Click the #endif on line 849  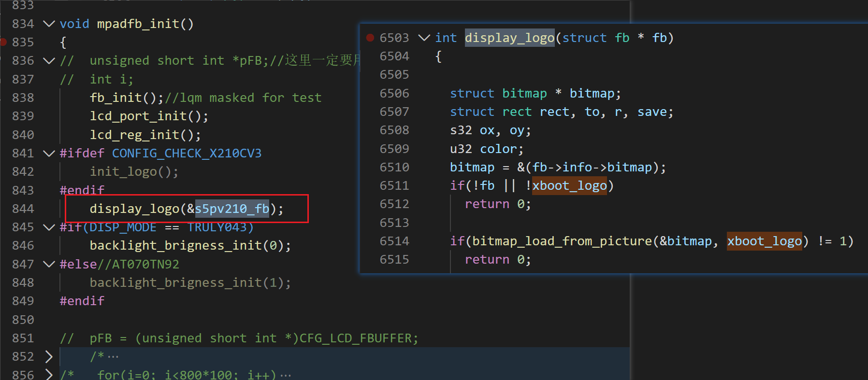tap(82, 301)
